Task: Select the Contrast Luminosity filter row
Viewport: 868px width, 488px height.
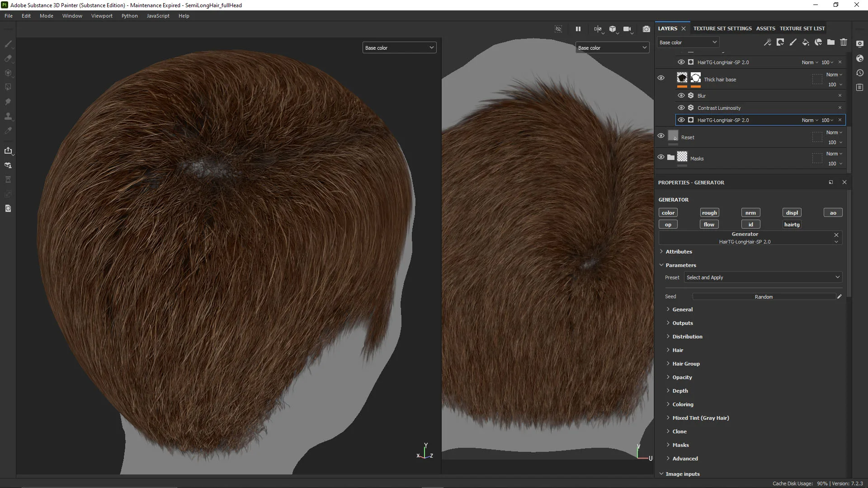Action: click(719, 108)
